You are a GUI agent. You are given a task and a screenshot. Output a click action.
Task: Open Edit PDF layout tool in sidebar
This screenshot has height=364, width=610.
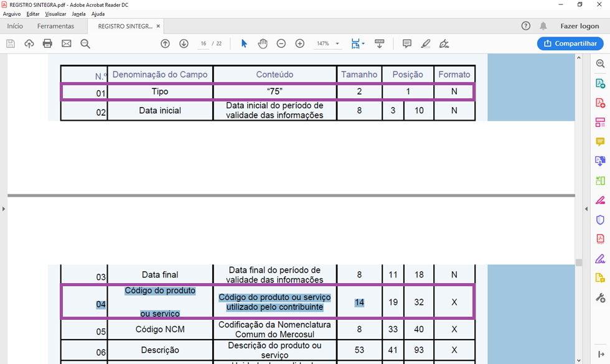600,123
